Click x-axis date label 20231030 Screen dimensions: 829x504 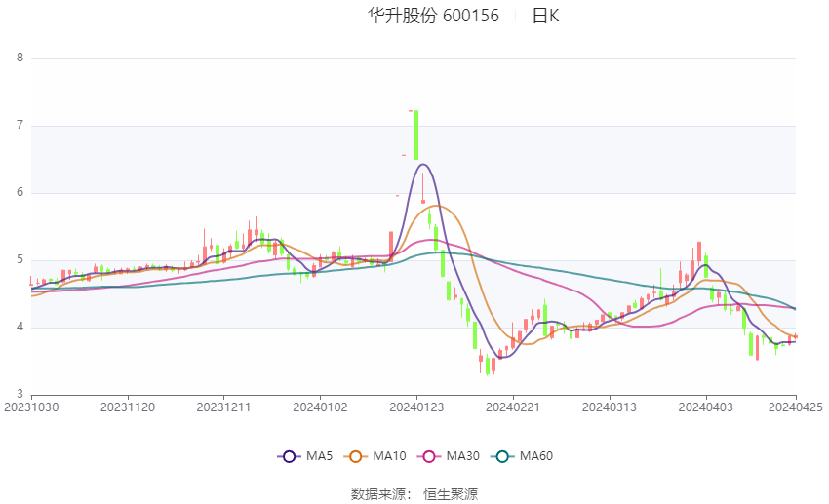pos(32,407)
